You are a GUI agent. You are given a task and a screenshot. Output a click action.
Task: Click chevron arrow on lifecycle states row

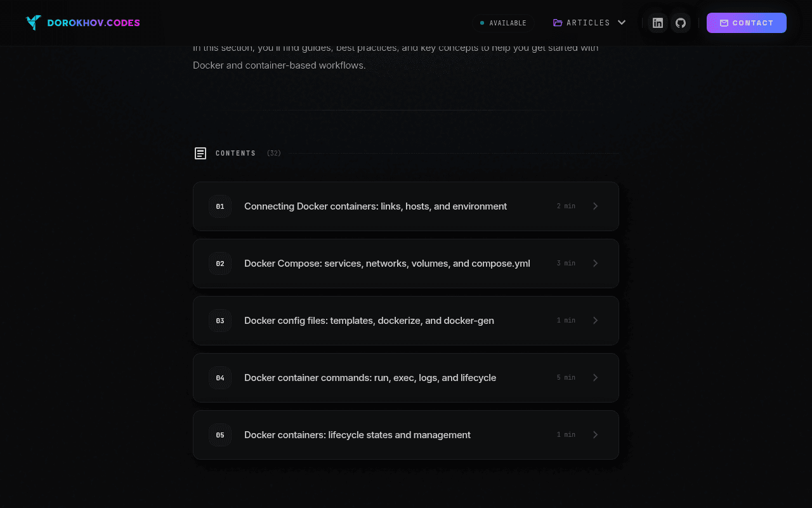click(x=595, y=435)
